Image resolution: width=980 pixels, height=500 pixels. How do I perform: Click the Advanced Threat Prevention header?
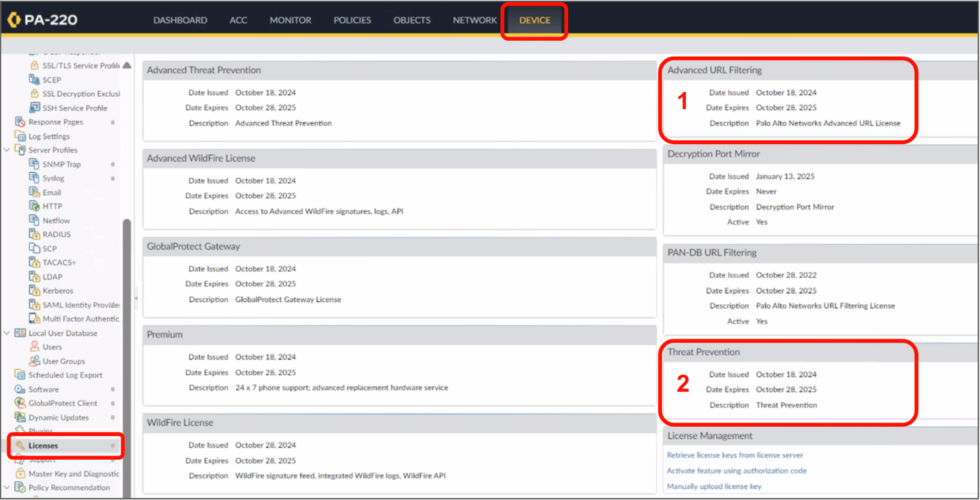(400, 70)
